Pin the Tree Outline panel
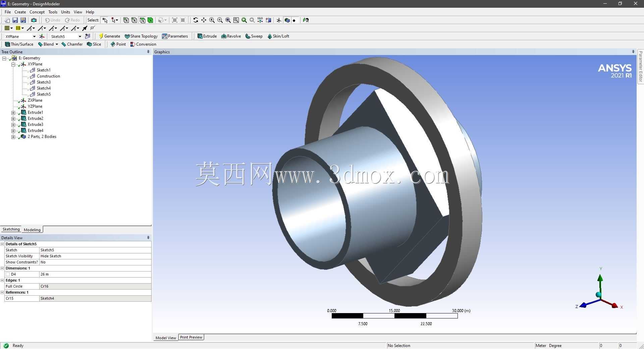Image resolution: width=644 pixels, height=349 pixels. coord(148,52)
